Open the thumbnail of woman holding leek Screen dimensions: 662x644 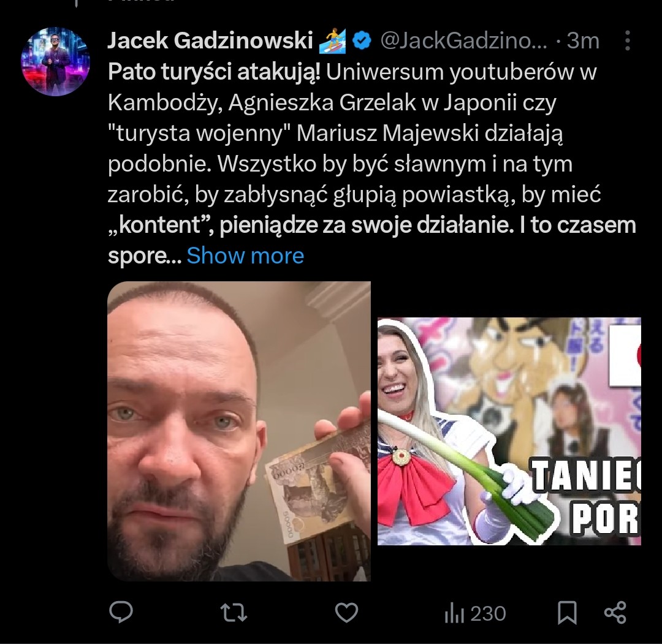[509, 431]
